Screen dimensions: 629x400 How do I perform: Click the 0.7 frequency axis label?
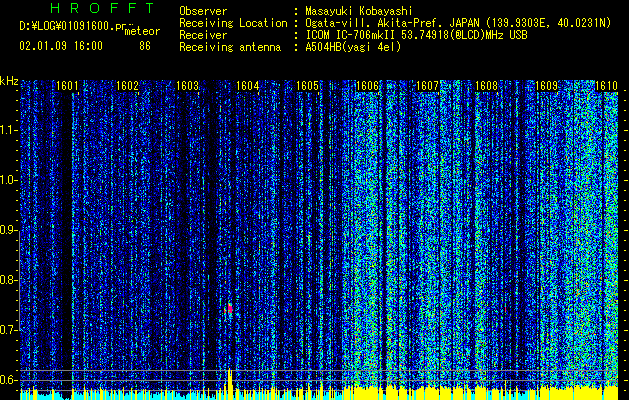click(x=8, y=330)
